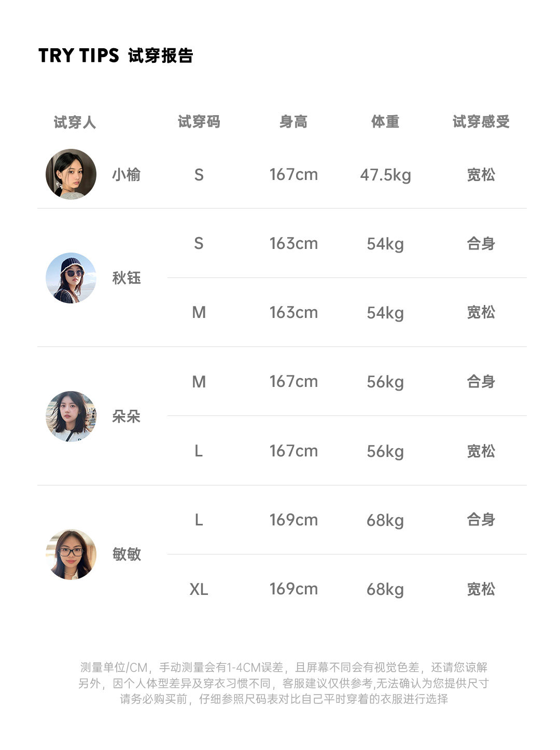Click the name 敏敏
The height and width of the screenshot is (750, 560).
127,554
